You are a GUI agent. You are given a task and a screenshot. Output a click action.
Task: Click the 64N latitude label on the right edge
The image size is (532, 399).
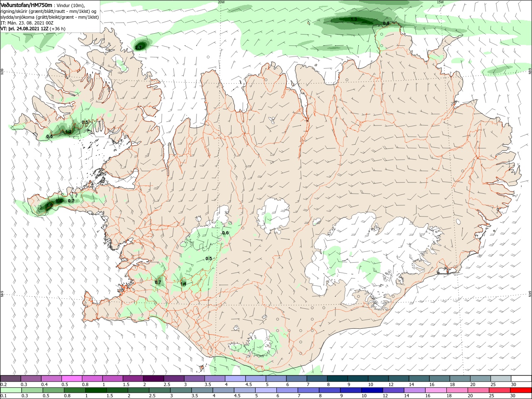tap(530, 294)
